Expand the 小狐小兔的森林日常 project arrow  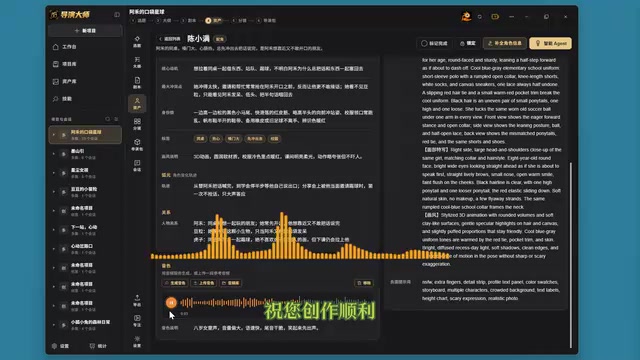click(53, 325)
